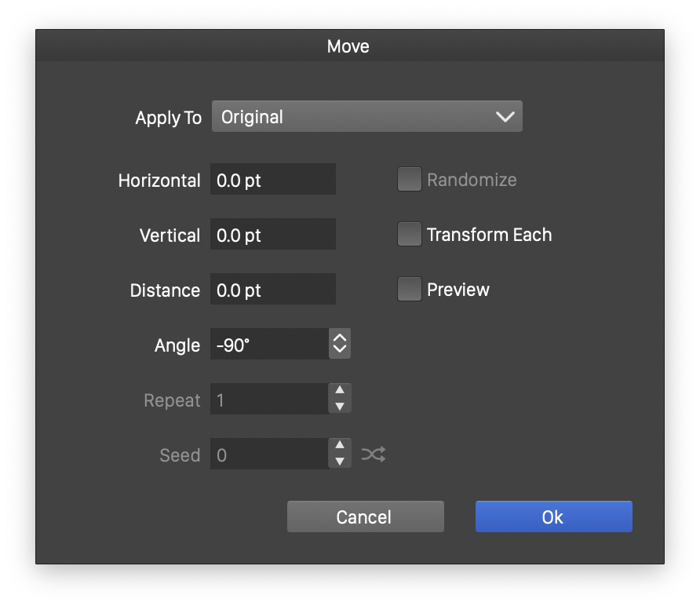Viewport: 700px width, 606px height.
Task: Decrease Repeat value with down arrow
Action: click(340, 407)
